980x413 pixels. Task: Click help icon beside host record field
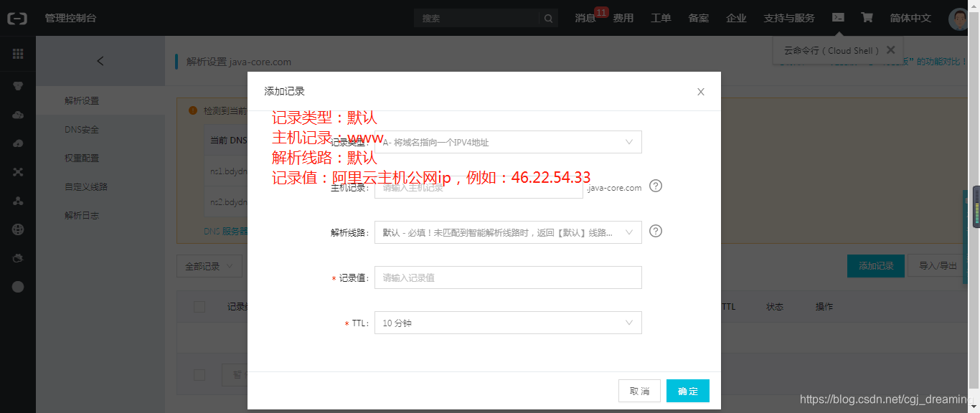tap(656, 186)
